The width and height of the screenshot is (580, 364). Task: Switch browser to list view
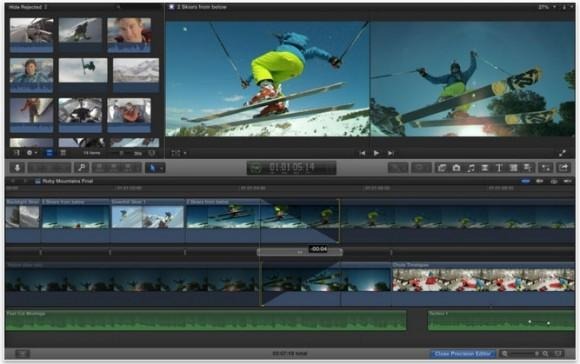[63, 153]
